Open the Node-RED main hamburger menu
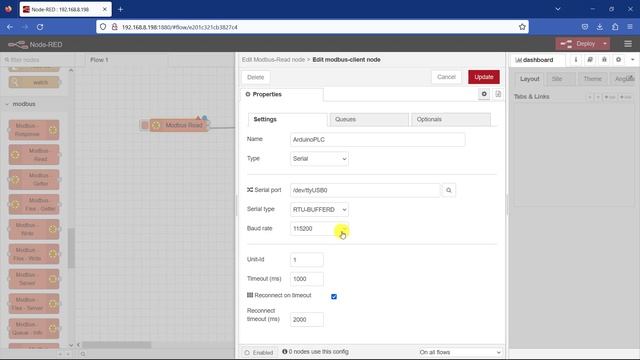The image size is (640, 360). pyautogui.click(x=628, y=44)
